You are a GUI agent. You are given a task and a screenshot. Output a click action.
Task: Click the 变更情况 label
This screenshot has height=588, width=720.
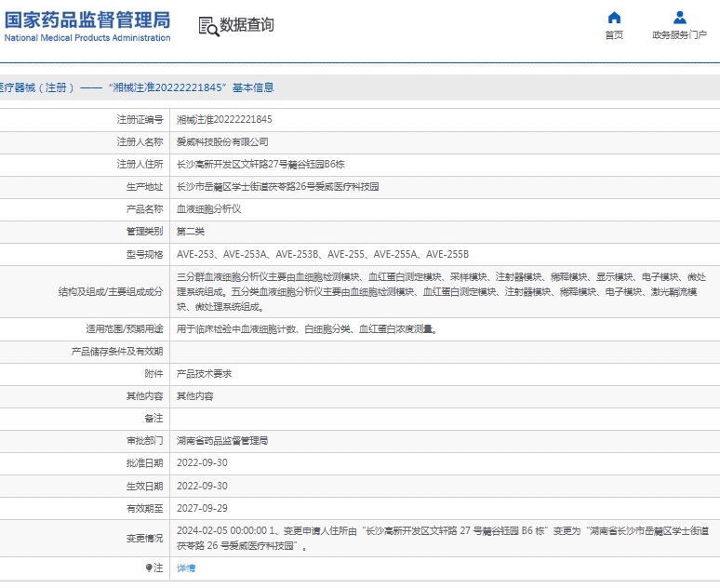pyautogui.click(x=144, y=539)
